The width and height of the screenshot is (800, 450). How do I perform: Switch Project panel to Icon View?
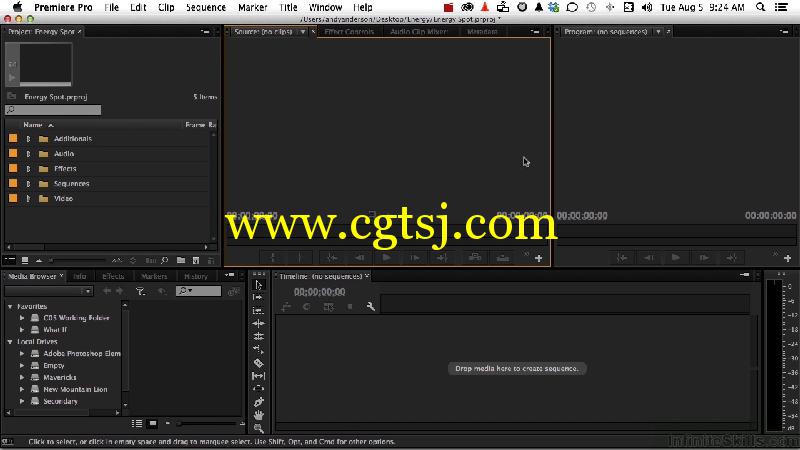(x=24, y=260)
